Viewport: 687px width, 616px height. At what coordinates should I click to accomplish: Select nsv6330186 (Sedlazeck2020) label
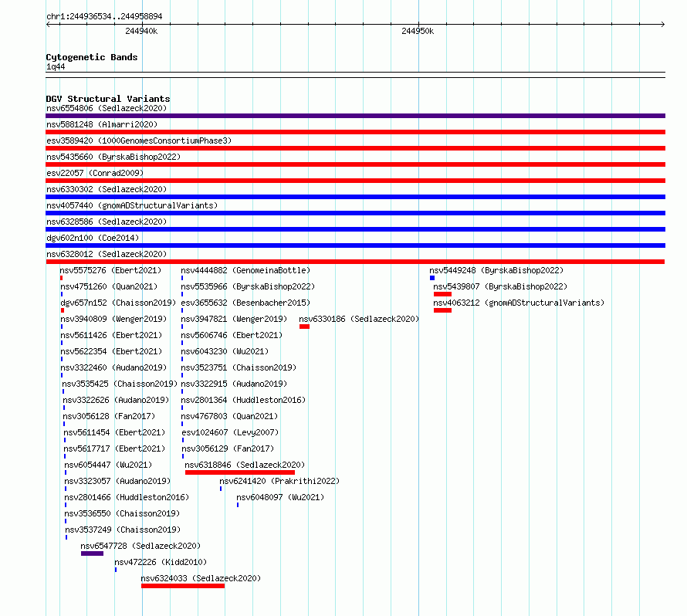pos(359,319)
